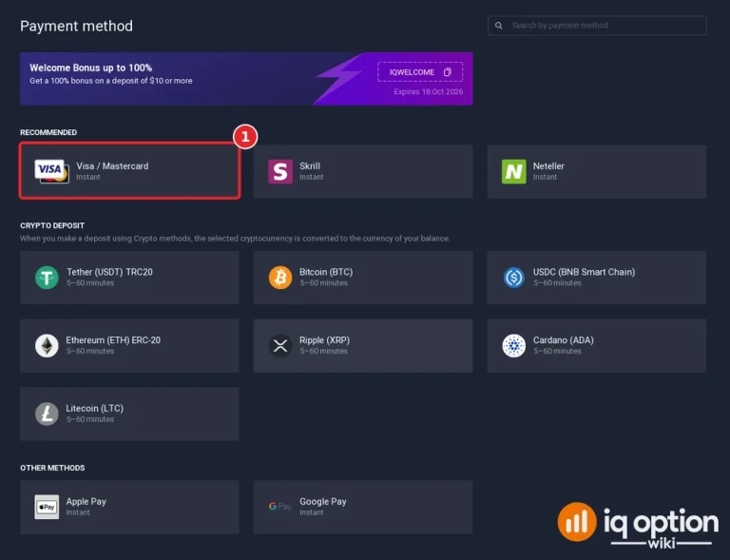Focus the payment method search field
The width and height of the screenshot is (730, 560).
597,26
